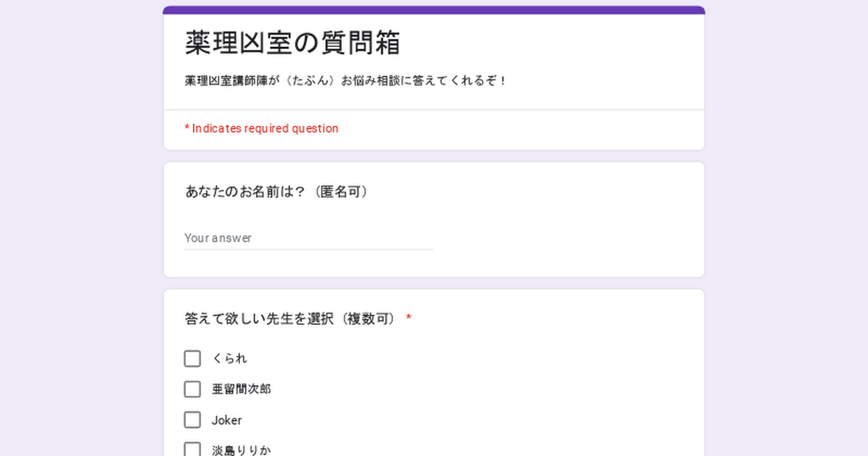Tick the くられ checkbox

click(192, 358)
